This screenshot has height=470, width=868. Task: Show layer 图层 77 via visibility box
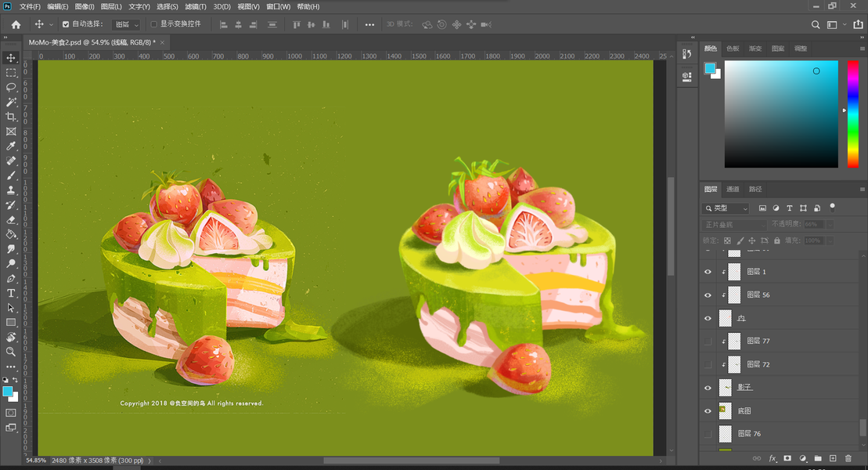(x=708, y=342)
